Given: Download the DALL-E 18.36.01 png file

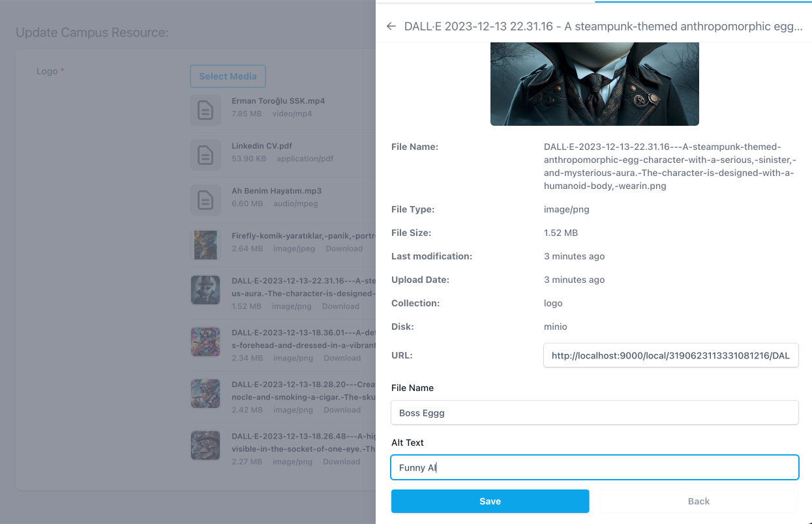Looking at the screenshot, I should [x=342, y=358].
